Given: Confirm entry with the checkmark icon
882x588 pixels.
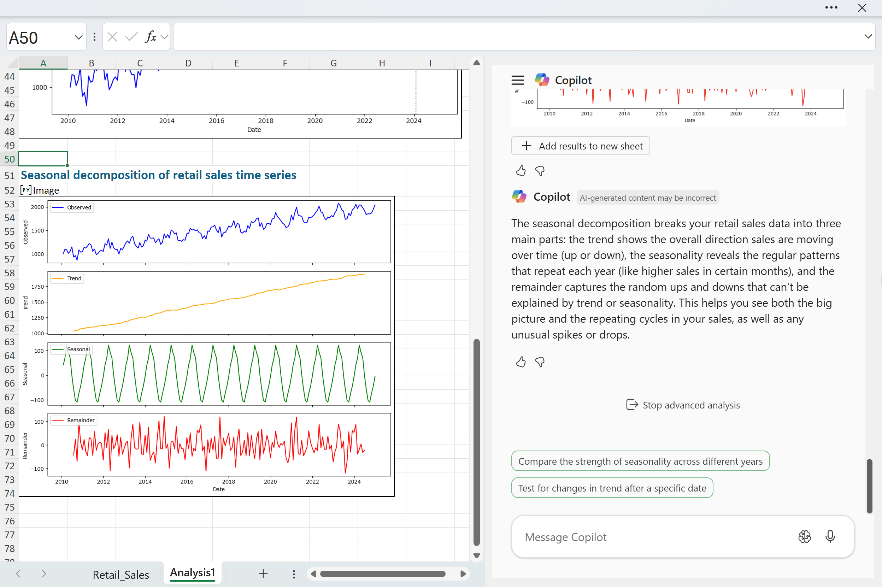Looking at the screenshot, I should (x=131, y=37).
